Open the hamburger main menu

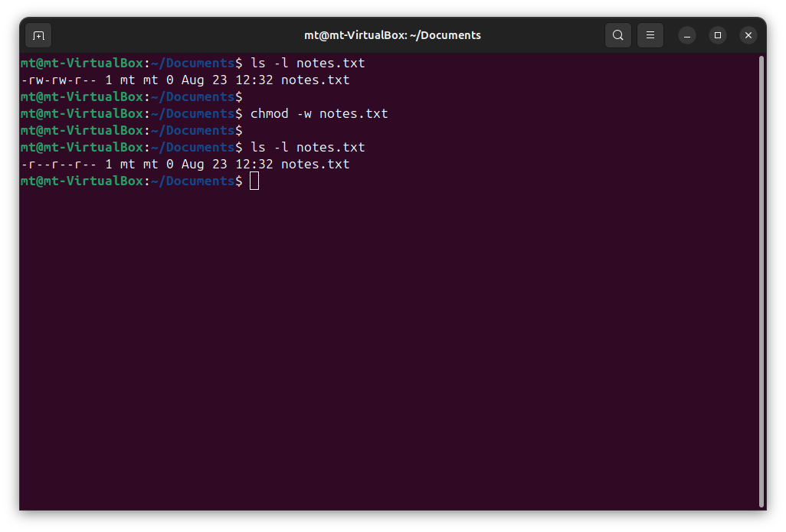pyautogui.click(x=650, y=35)
